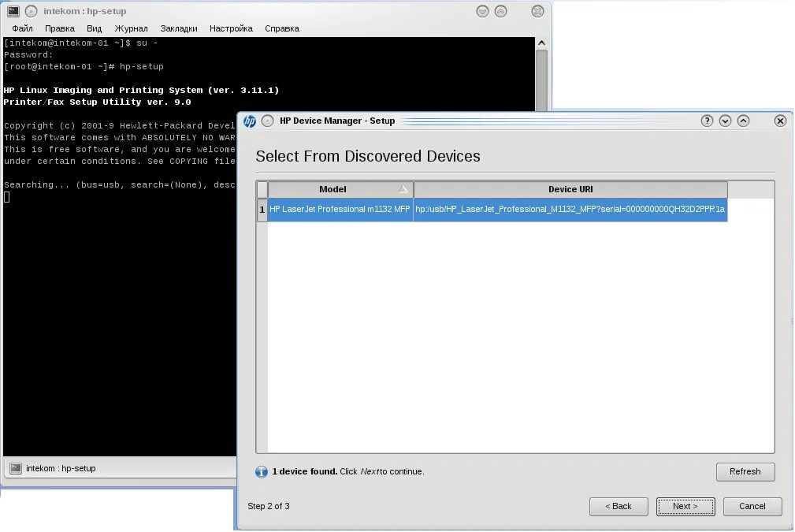Maximize the intekom terminal window
The image size is (795, 532).
point(500,11)
